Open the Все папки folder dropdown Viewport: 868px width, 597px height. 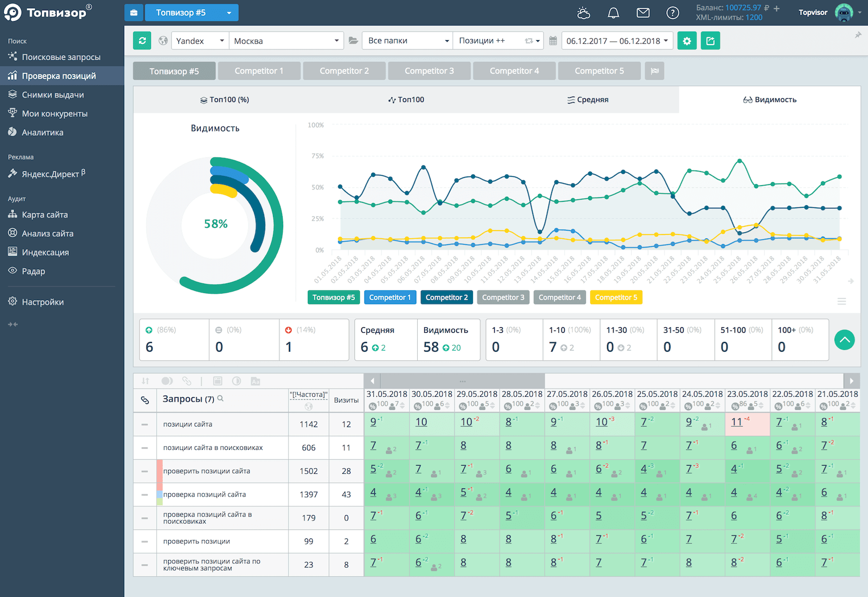pyautogui.click(x=407, y=41)
